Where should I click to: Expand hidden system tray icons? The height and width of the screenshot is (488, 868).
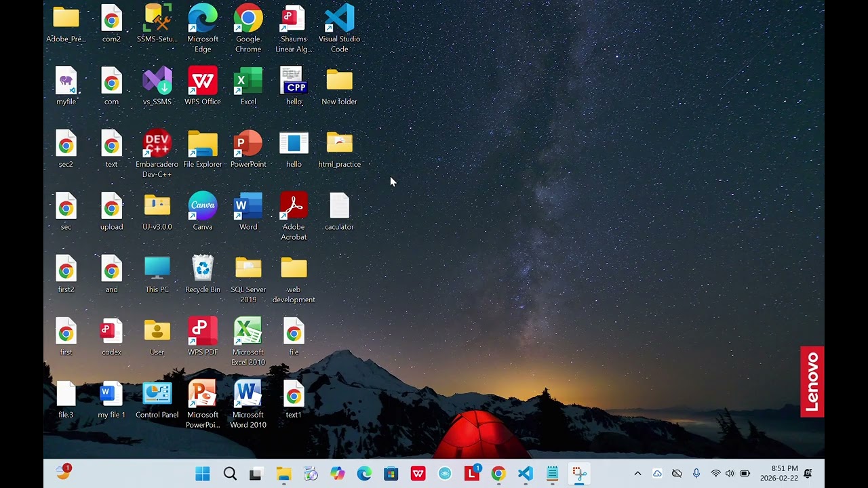[x=637, y=474]
